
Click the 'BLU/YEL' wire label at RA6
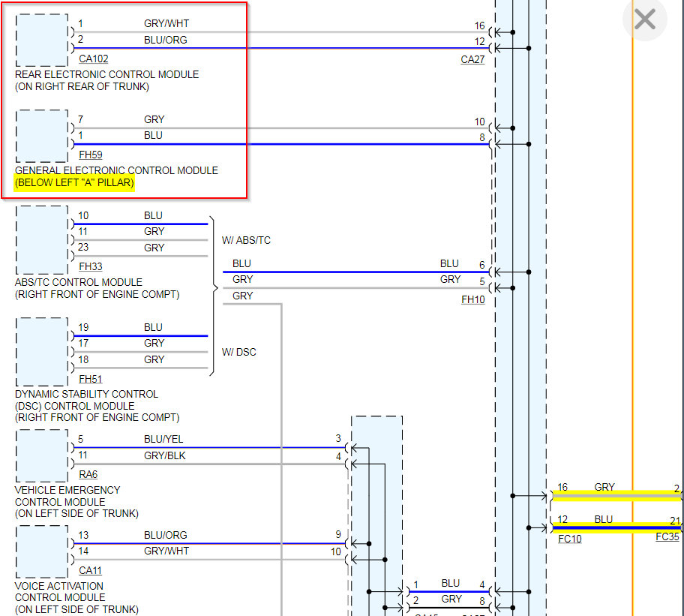pyautogui.click(x=163, y=439)
